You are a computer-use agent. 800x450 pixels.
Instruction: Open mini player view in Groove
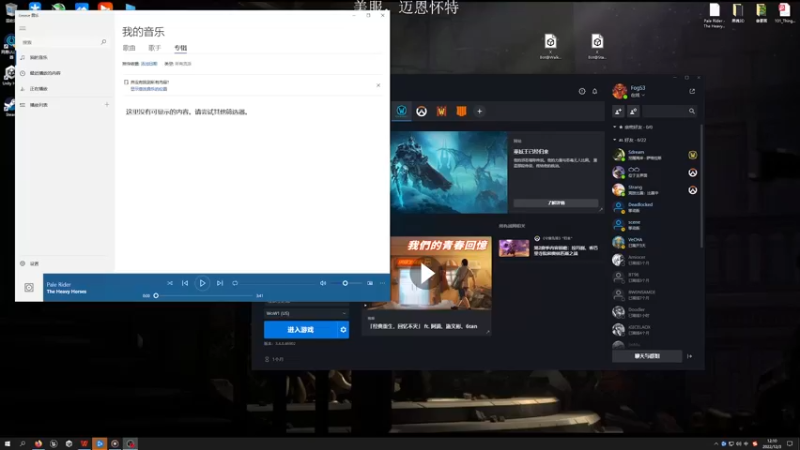(x=370, y=283)
